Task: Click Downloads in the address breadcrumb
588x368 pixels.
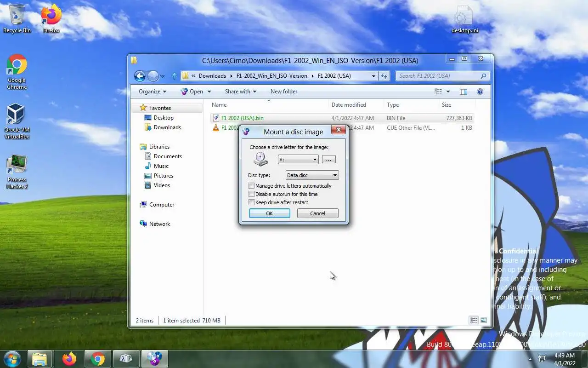Action: [212, 76]
